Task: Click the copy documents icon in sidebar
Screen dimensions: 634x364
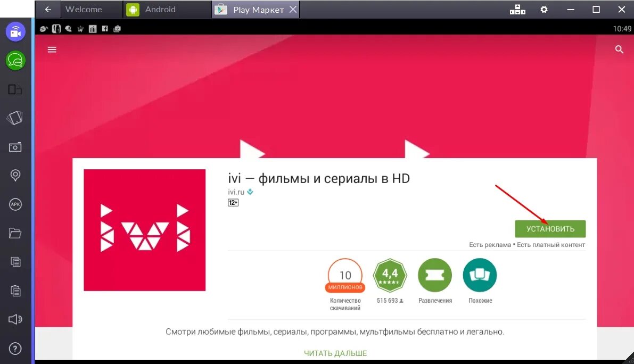Action: (15, 262)
